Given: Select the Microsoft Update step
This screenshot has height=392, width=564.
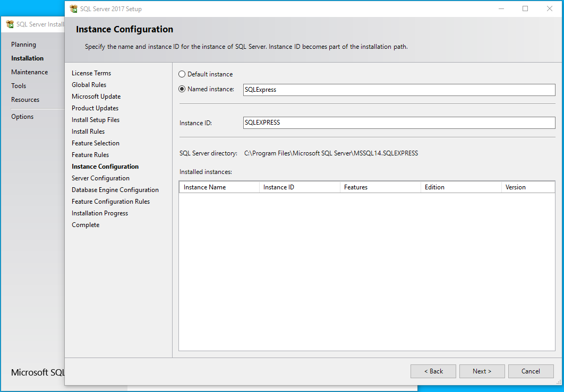Looking at the screenshot, I should click(x=96, y=97).
